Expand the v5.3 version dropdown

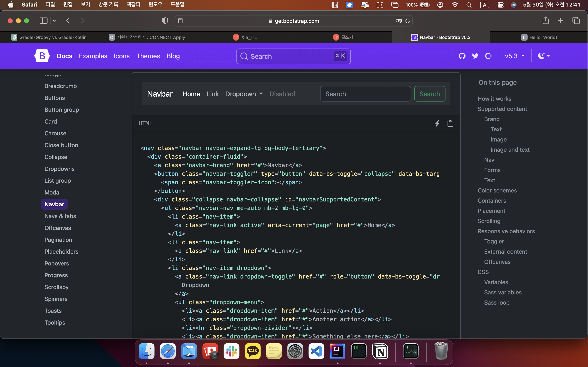514,56
